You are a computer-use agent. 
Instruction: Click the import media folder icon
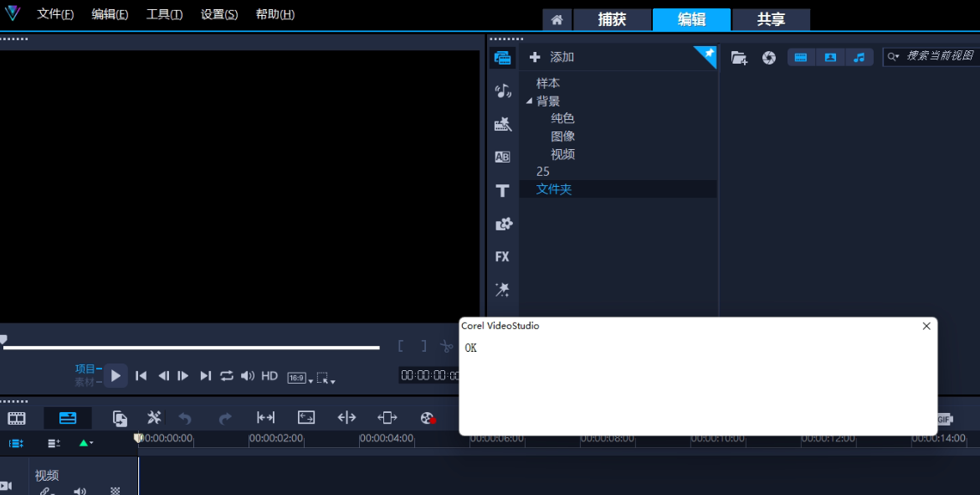(739, 58)
